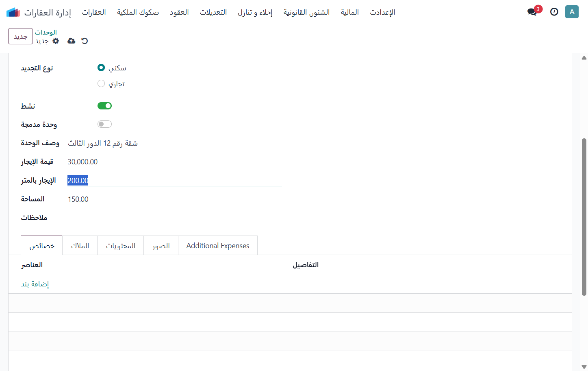The image size is (588, 371).
Task: Toggle the وحدة مدمجة switch
Action: [x=104, y=124]
